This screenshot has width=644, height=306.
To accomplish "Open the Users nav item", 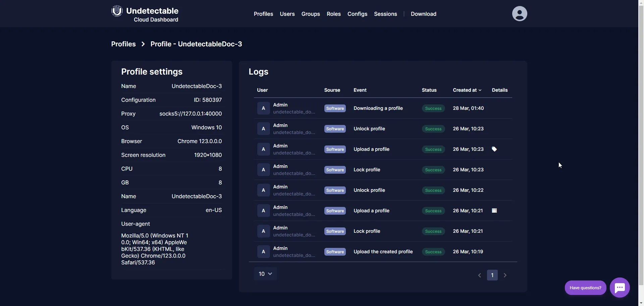I will 287,14.
